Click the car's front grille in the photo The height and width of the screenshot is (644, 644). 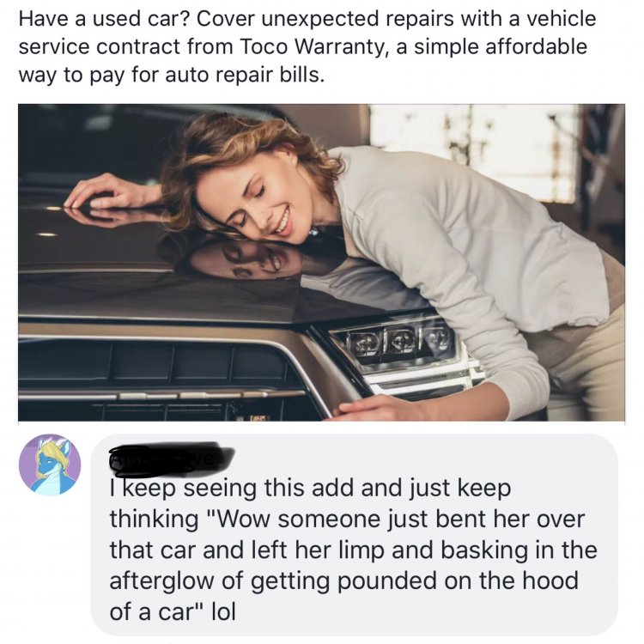point(164,369)
